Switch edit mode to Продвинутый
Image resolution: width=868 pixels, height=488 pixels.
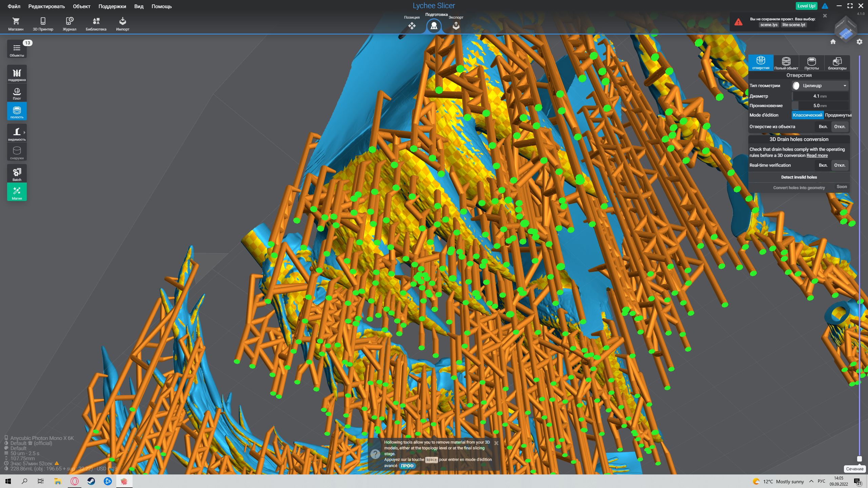(838, 115)
